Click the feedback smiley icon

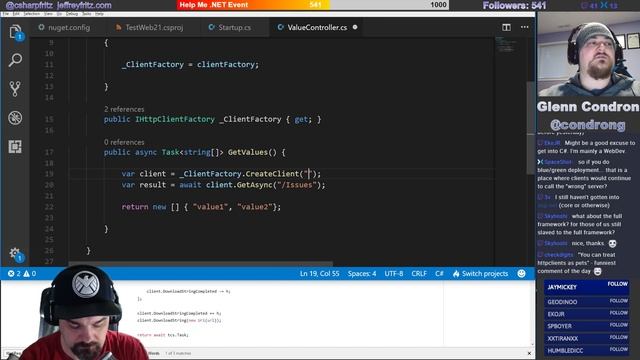(521, 273)
